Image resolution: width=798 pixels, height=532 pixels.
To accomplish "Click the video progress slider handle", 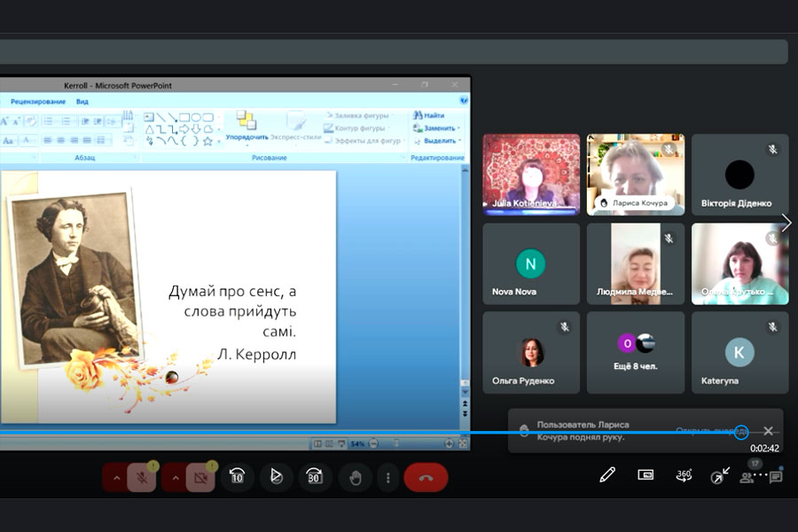I will [741, 432].
